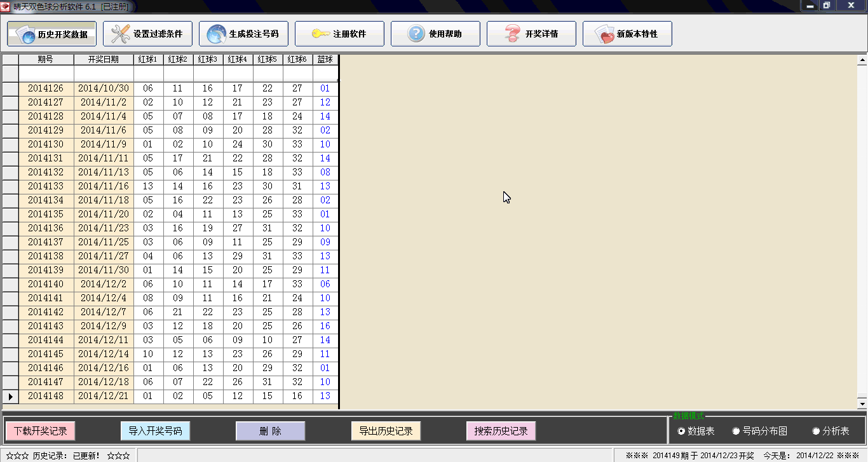The image size is (868, 462).
Task: Click 生成投注号码 (generate bet numbers)
Action: (x=243, y=33)
